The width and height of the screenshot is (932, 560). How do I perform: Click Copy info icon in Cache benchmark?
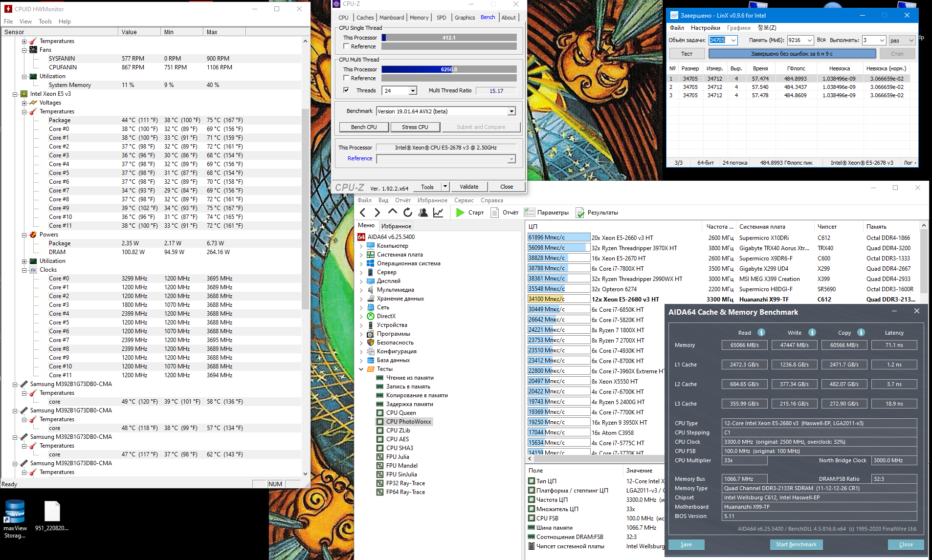tap(861, 332)
